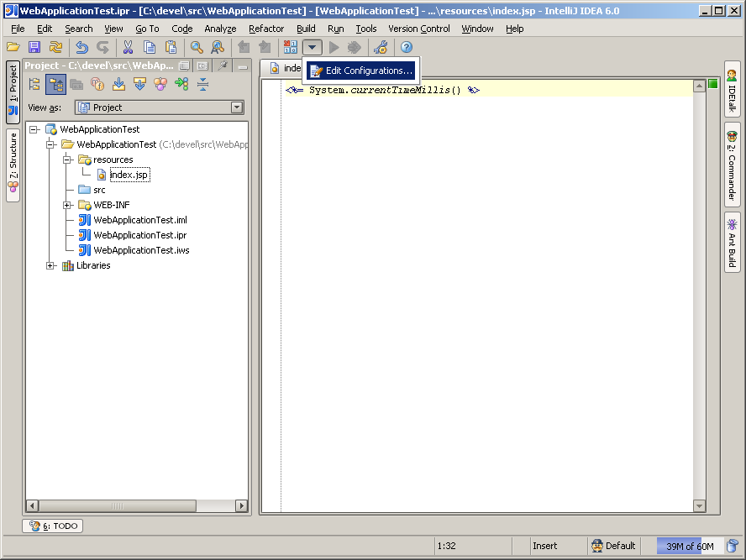Click the editor scrollbar down arrow

[x=699, y=505]
